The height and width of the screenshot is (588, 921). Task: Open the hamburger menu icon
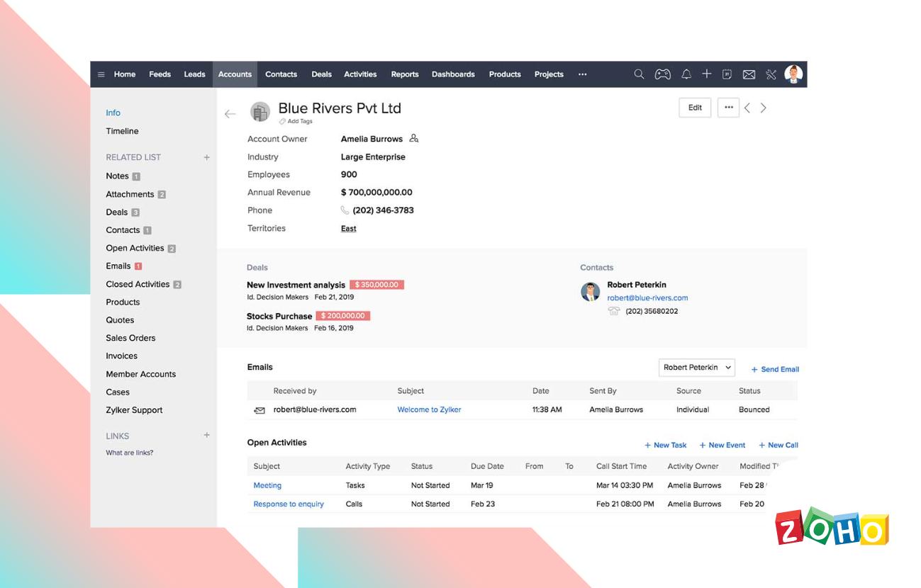point(101,74)
